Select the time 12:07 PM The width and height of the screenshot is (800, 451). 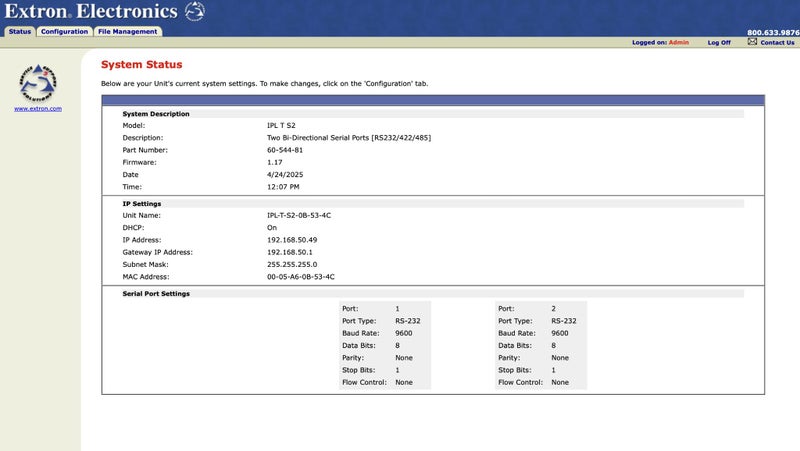click(283, 187)
